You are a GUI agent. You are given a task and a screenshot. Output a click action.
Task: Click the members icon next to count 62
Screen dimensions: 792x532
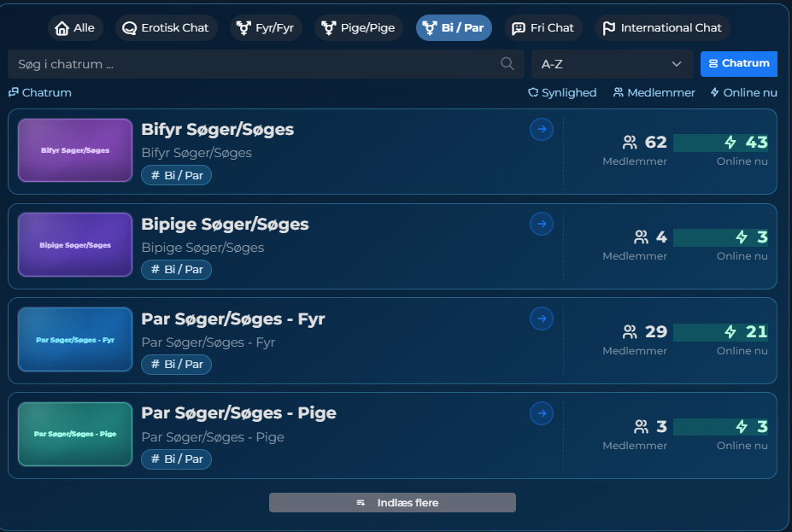click(x=629, y=142)
